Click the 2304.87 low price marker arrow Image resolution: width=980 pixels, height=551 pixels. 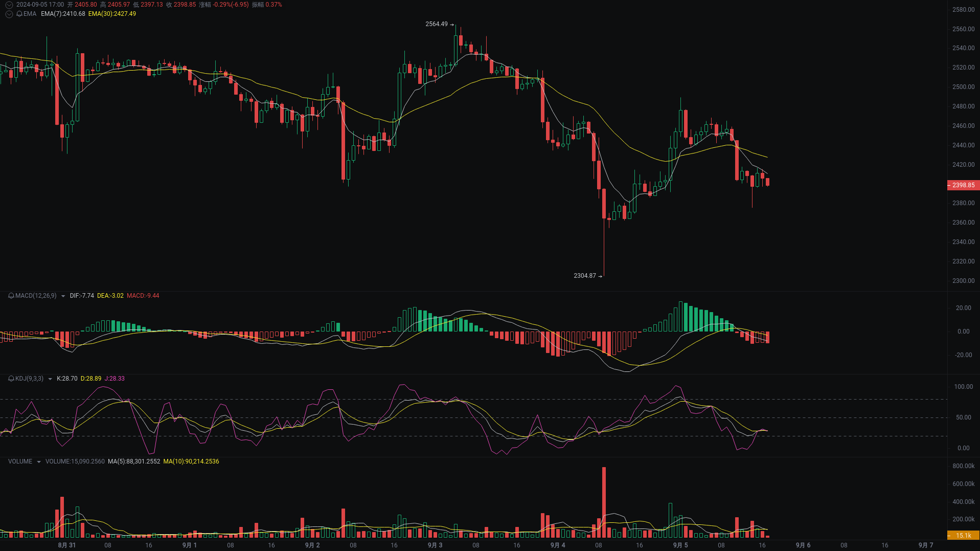tap(601, 276)
